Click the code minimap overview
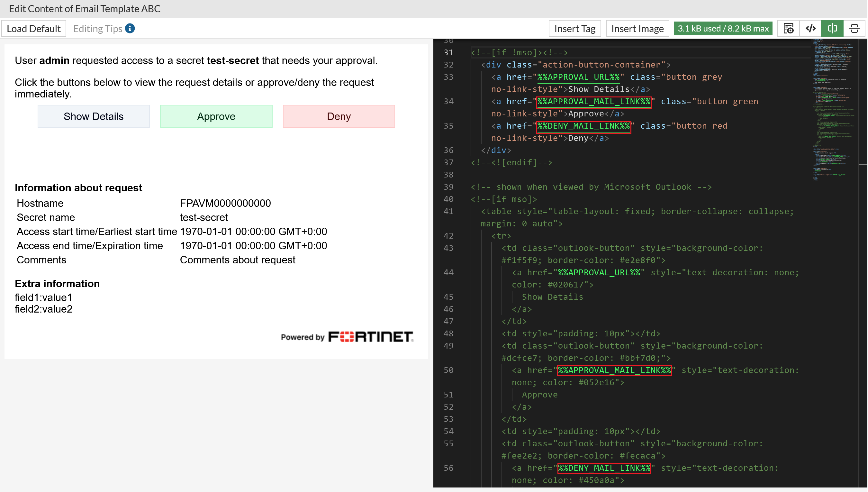 [x=834, y=110]
